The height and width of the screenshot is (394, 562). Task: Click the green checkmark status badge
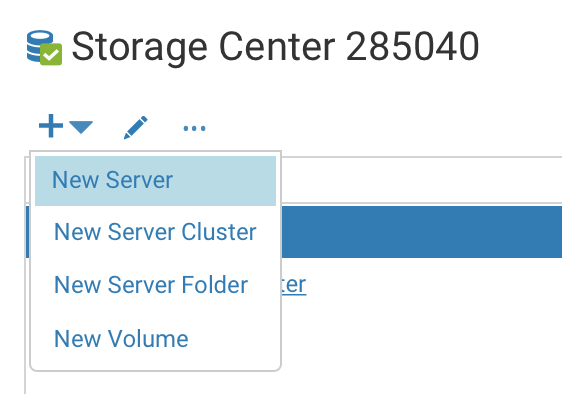click(51, 54)
